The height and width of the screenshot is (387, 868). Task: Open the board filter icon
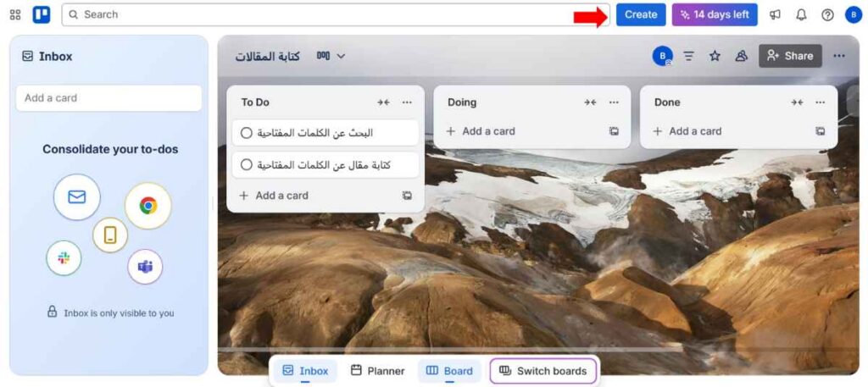(x=688, y=56)
